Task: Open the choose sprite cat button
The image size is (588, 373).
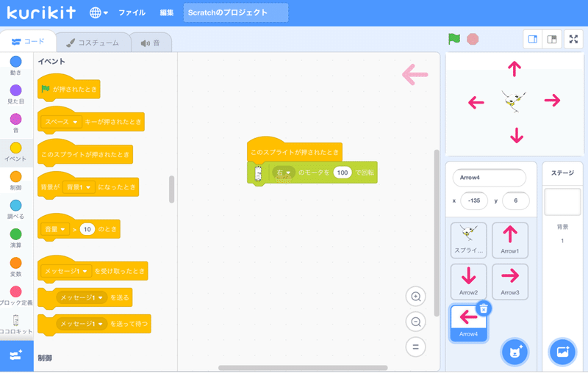Action: pyautogui.click(x=514, y=352)
